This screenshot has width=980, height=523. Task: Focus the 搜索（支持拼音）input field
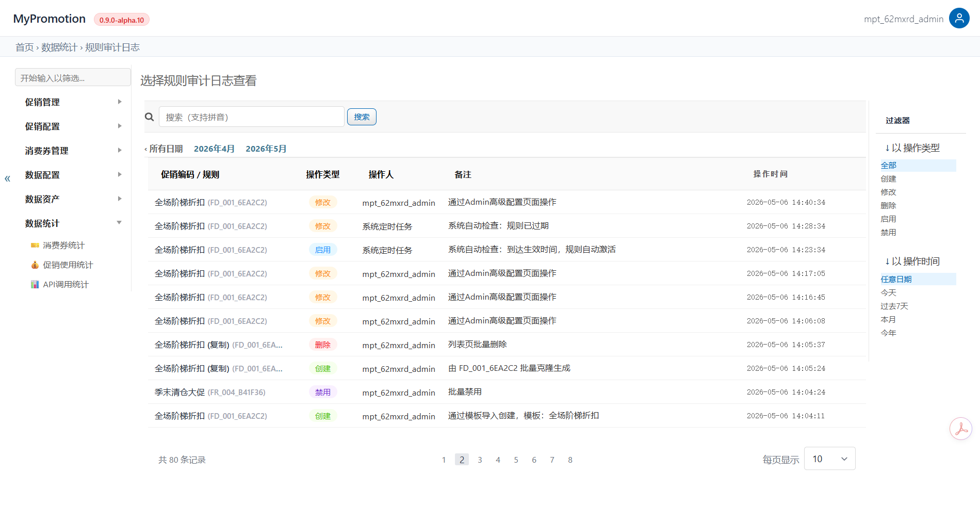point(251,117)
